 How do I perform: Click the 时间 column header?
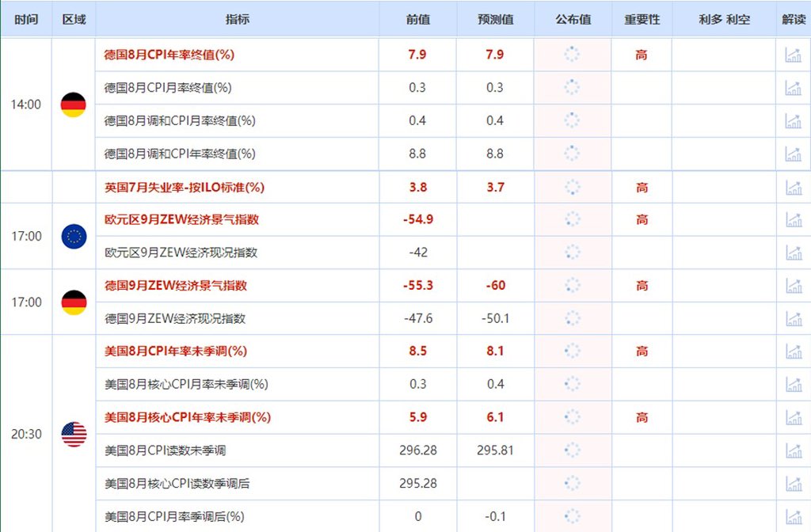pyautogui.click(x=26, y=19)
